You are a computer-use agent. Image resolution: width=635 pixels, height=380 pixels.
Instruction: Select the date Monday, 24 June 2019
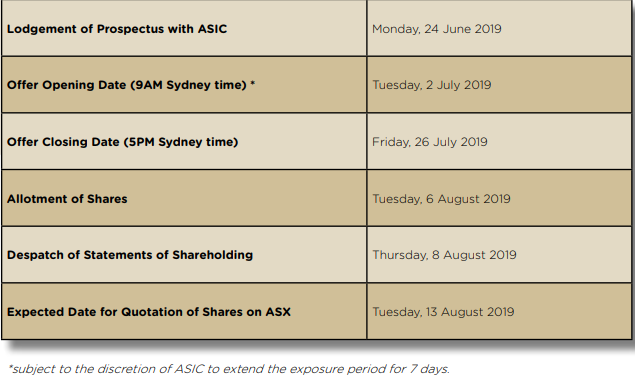[437, 29]
